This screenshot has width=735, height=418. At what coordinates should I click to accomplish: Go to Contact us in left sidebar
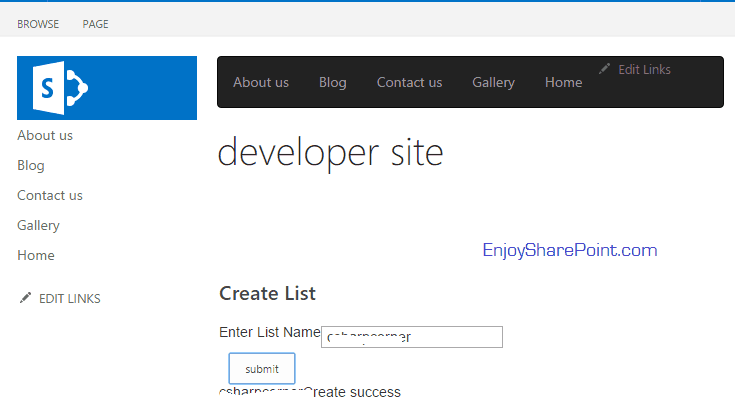tap(50, 196)
